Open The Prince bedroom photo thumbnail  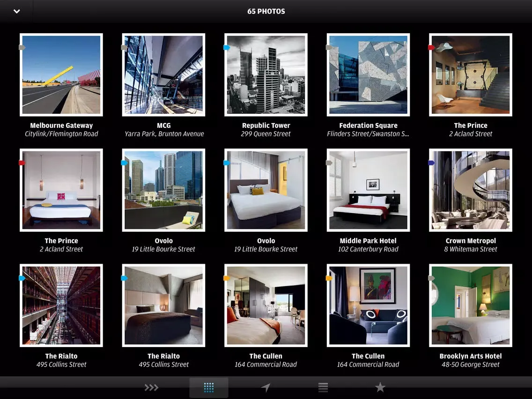[x=61, y=190]
